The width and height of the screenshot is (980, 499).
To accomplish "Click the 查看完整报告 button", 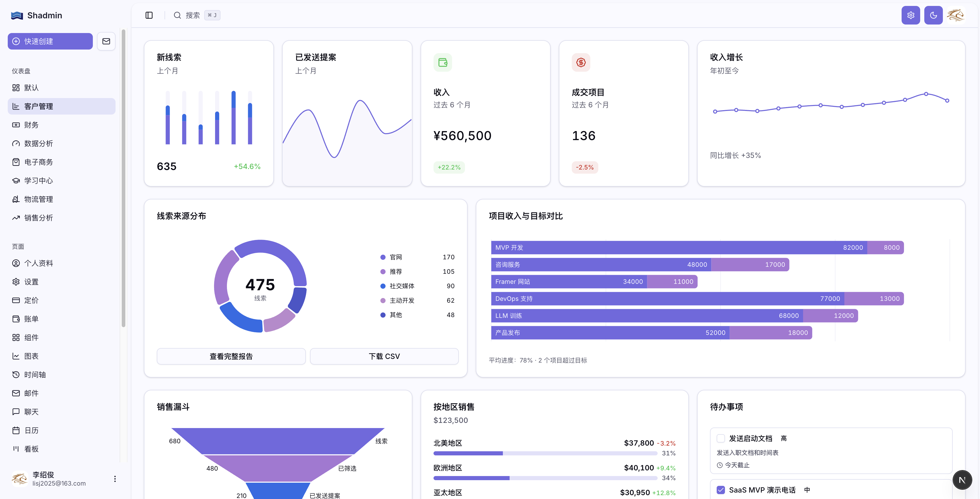I will [231, 356].
